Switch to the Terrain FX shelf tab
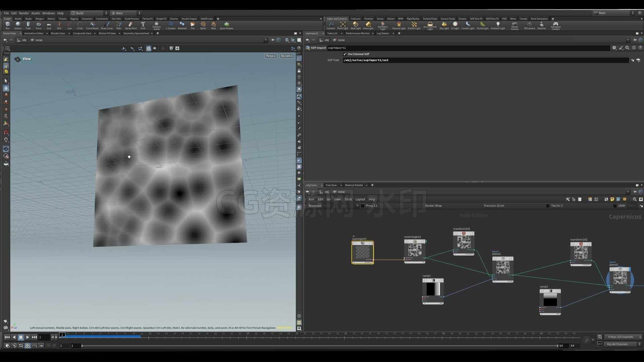 click(x=147, y=19)
